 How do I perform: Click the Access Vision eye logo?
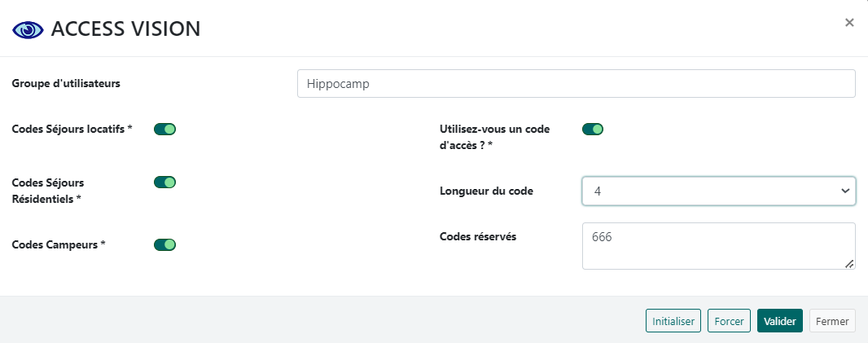pyautogui.click(x=28, y=29)
